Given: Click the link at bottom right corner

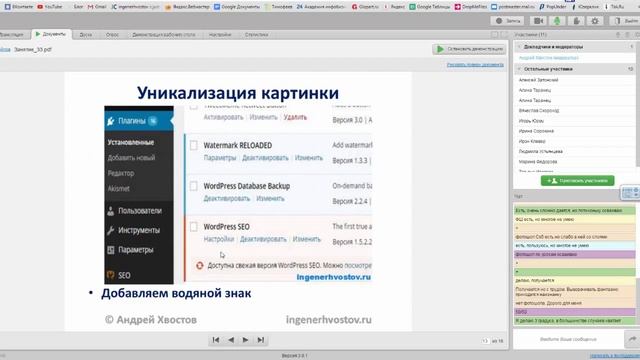Looking at the screenshot, I should tap(614, 356).
